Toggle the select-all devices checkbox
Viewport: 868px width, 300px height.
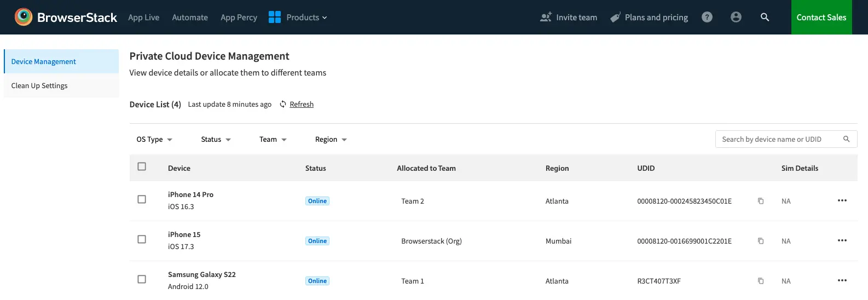tap(142, 166)
